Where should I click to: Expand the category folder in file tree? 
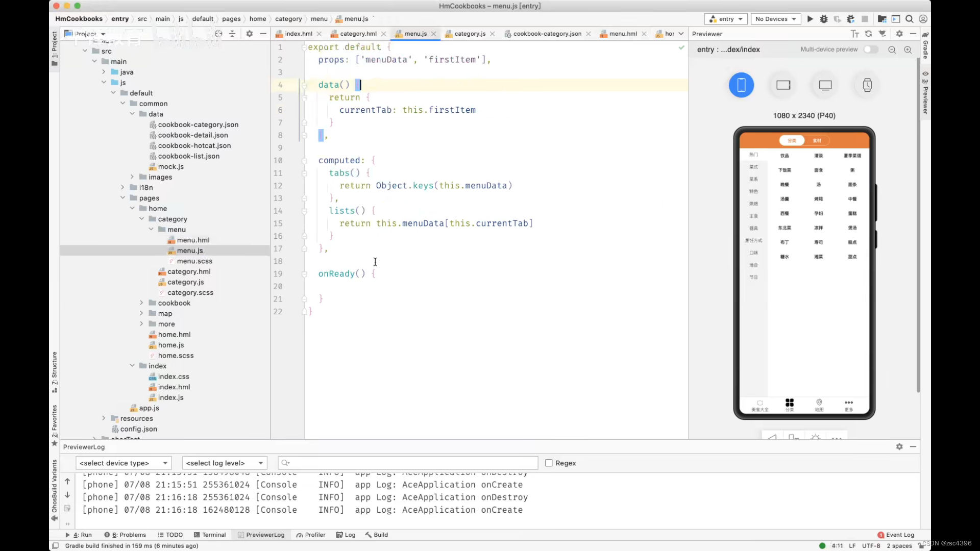[x=142, y=219]
